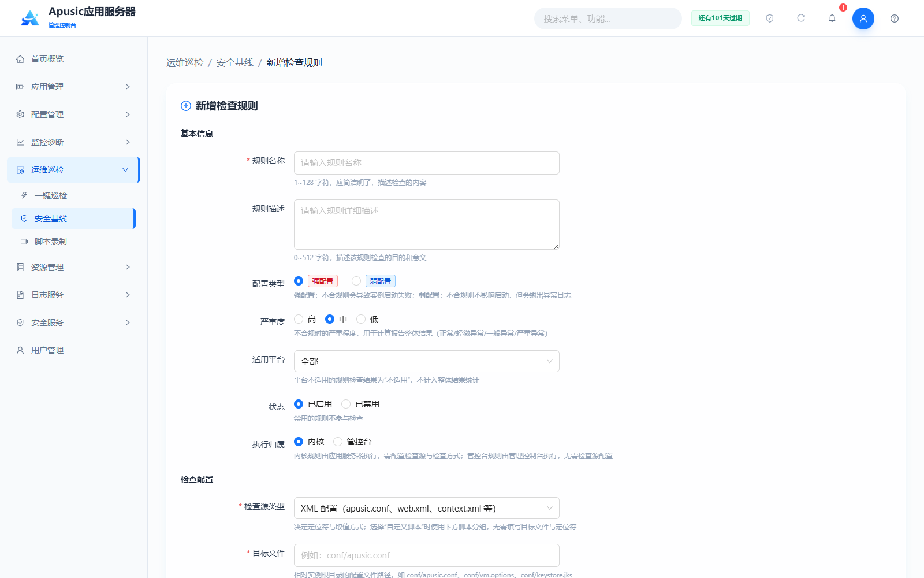This screenshot has width=924, height=578.
Task: Click the recorder icon for 脚本录制
Action: [24, 242]
